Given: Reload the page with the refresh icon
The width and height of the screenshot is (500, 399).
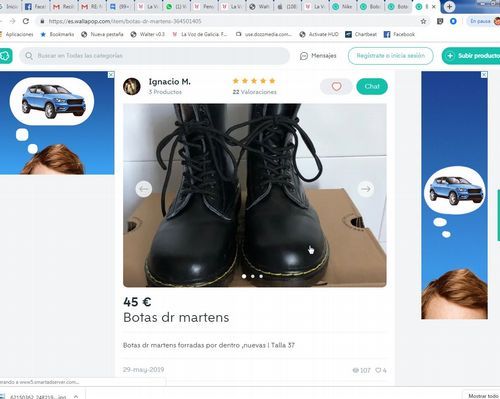Looking at the screenshot, I should [26, 21].
